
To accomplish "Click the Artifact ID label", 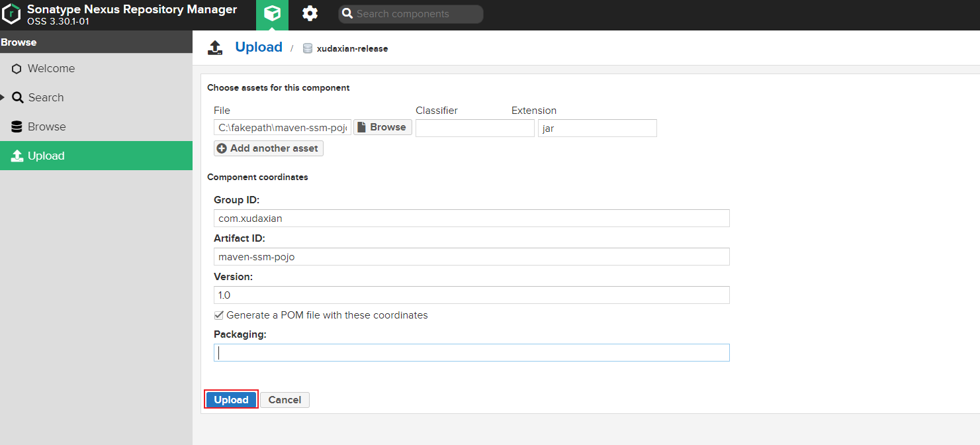I will (x=240, y=238).
